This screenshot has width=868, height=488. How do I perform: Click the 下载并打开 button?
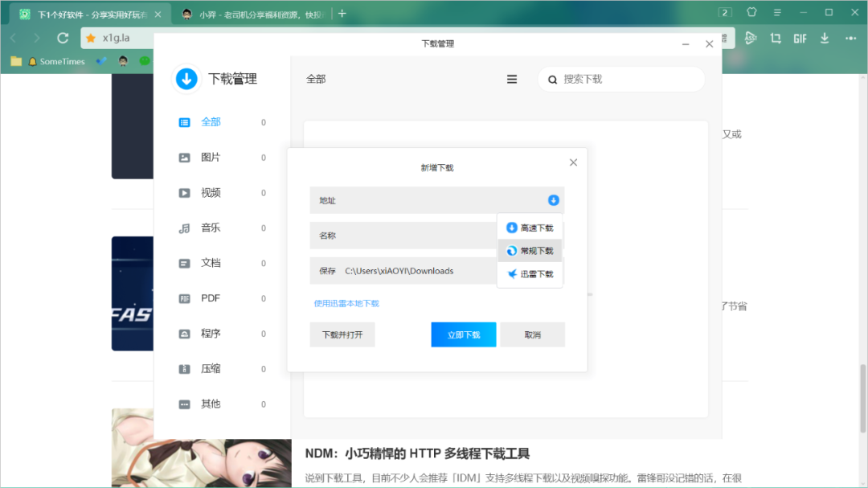[342, 334]
